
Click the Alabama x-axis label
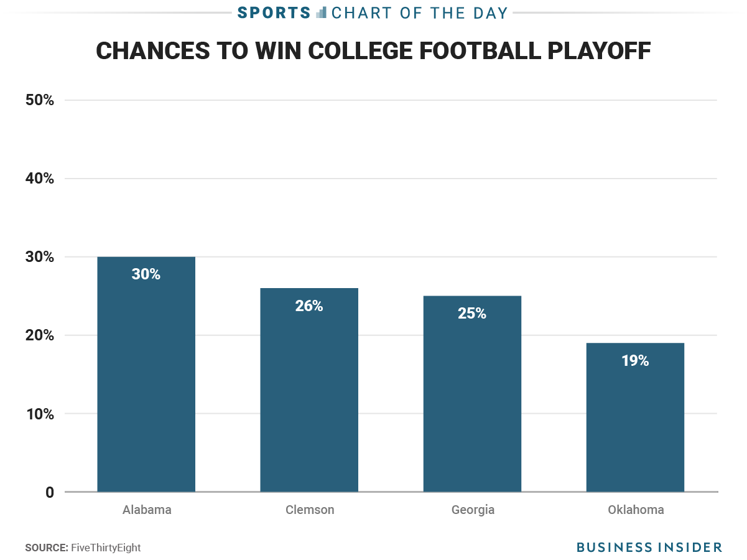147,510
